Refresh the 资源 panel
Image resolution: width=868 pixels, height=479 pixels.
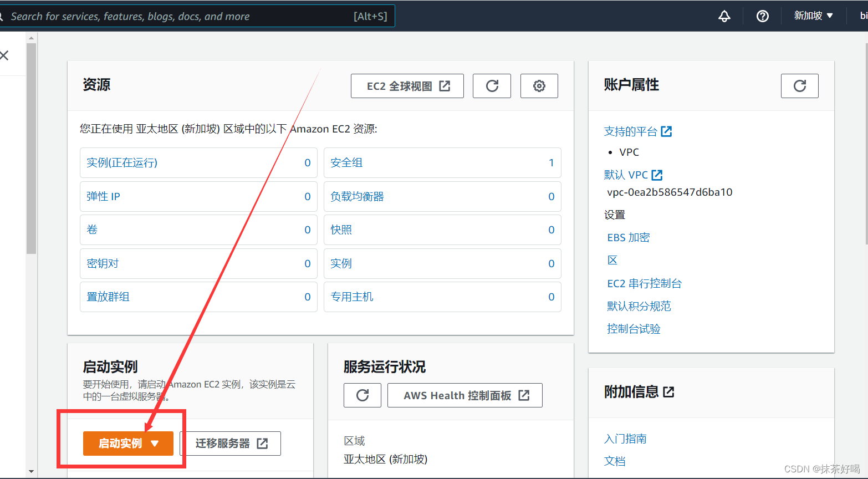coord(492,86)
